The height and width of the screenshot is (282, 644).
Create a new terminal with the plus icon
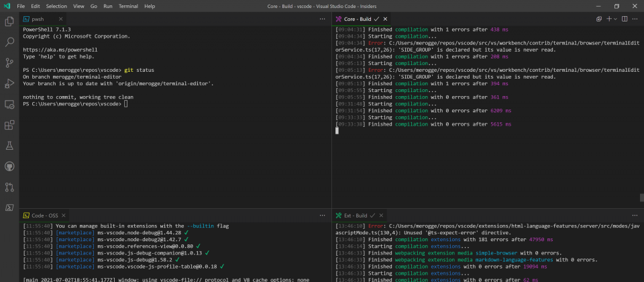point(609,19)
